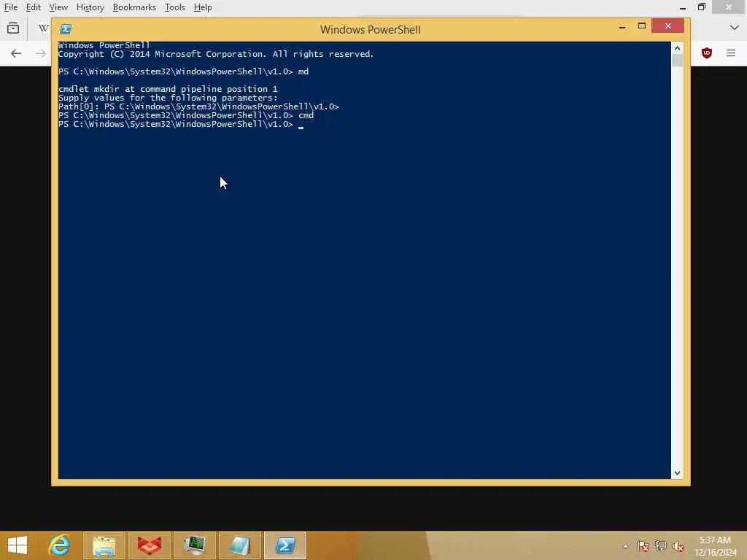Click the 'cmdlet mkdir at command pipeline' line
The image size is (747, 560).
pyautogui.click(x=168, y=89)
